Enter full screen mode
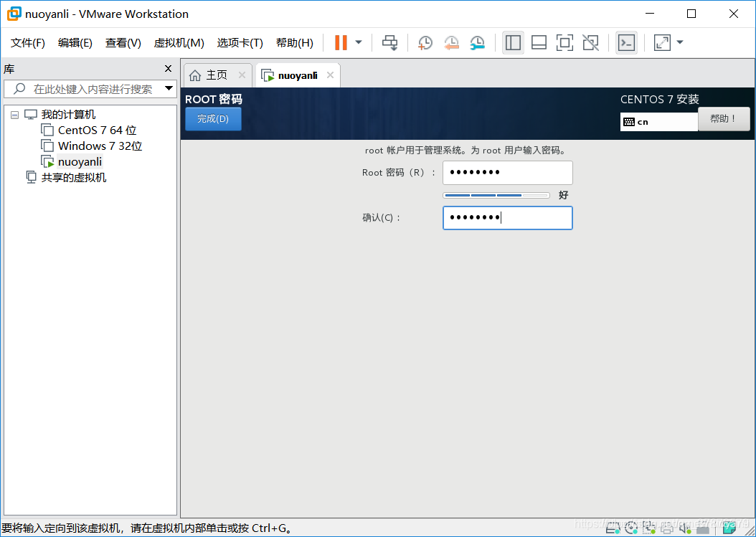The width and height of the screenshot is (756, 537). click(x=564, y=42)
